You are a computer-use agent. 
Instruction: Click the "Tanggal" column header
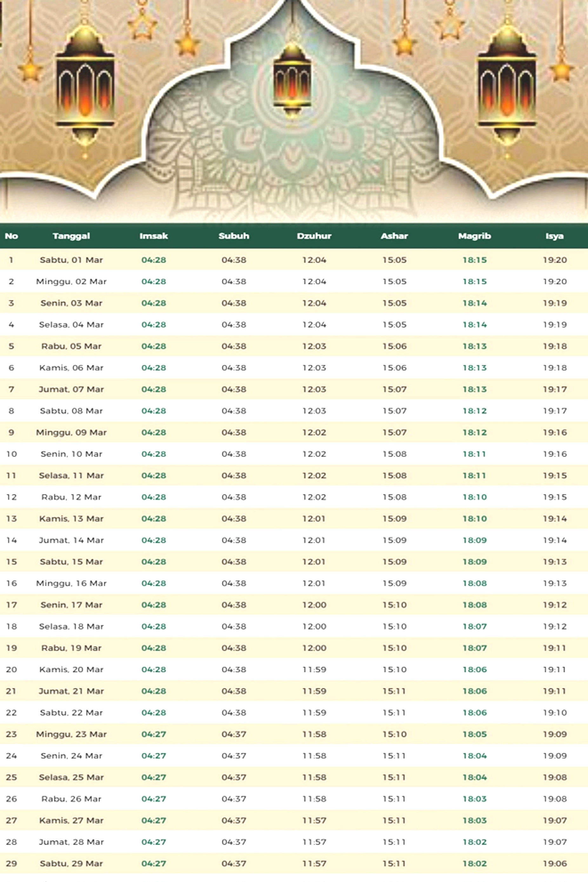[71, 236]
